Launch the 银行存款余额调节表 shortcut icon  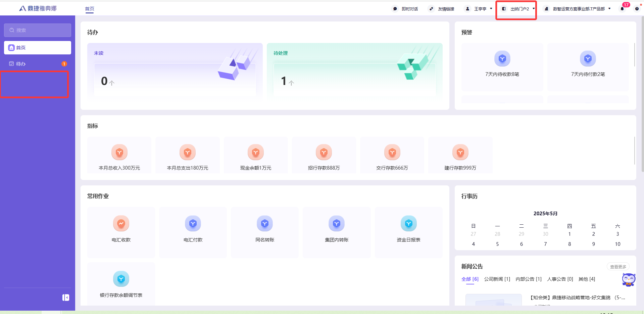pos(121,279)
